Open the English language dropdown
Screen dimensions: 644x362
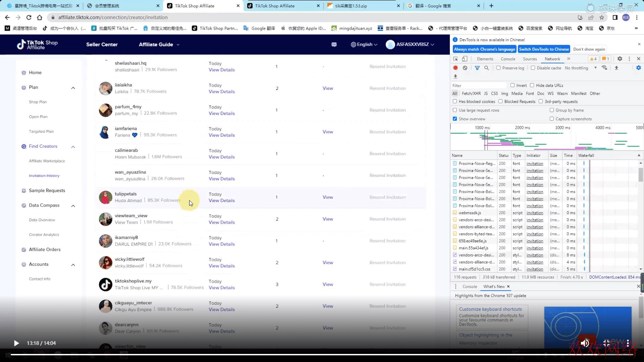click(x=364, y=44)
